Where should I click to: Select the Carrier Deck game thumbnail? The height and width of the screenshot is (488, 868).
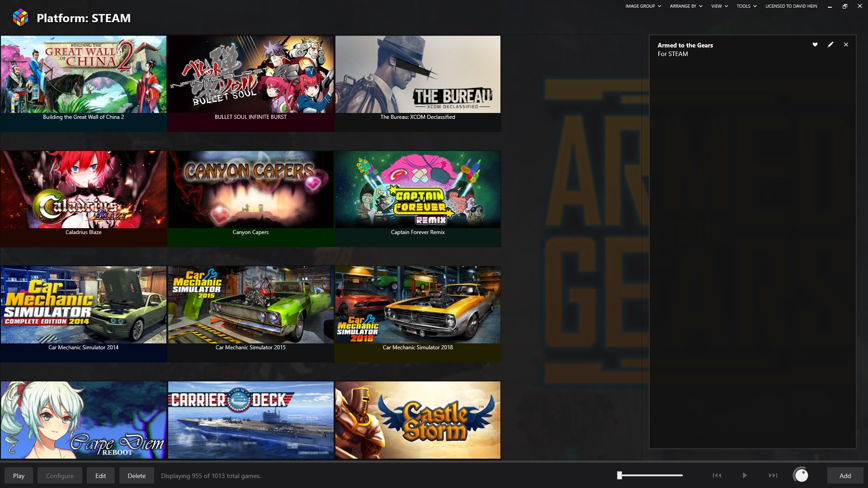(x=251, y=420)
